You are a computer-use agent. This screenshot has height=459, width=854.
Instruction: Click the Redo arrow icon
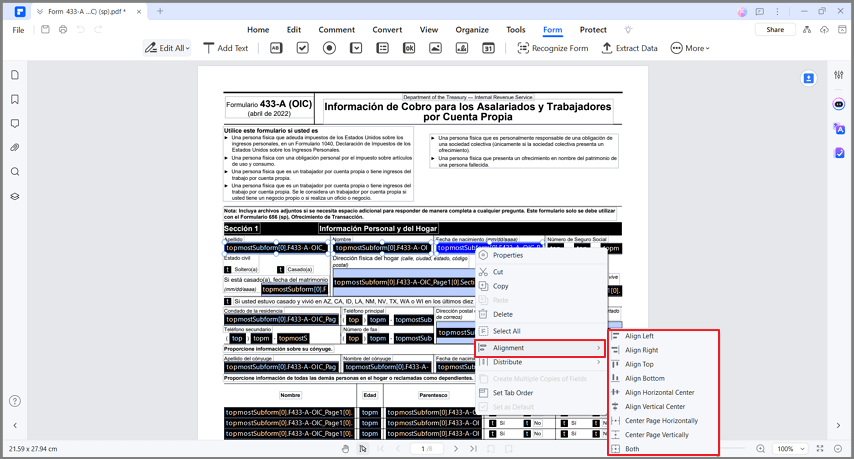[x=98, y=29]
